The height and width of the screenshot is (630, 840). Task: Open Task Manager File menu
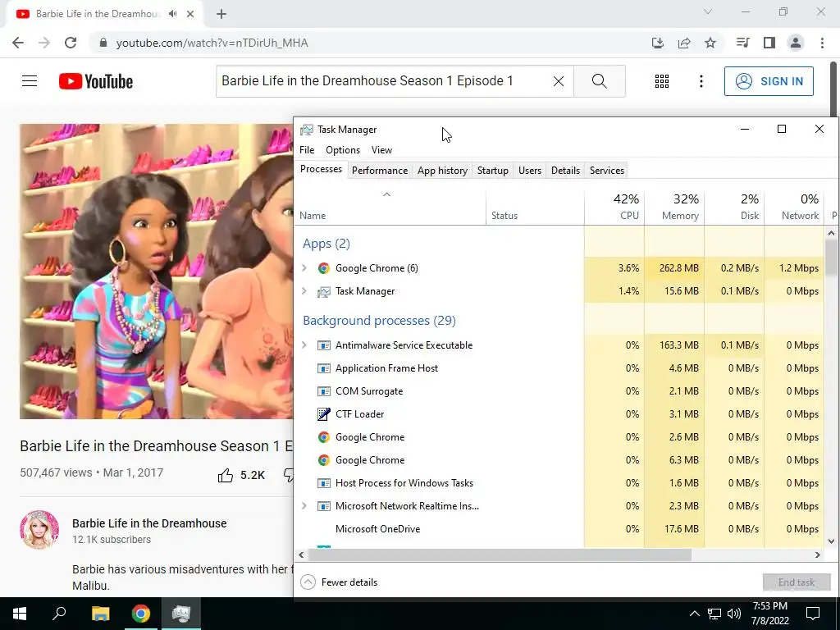(x=307, y=150)
